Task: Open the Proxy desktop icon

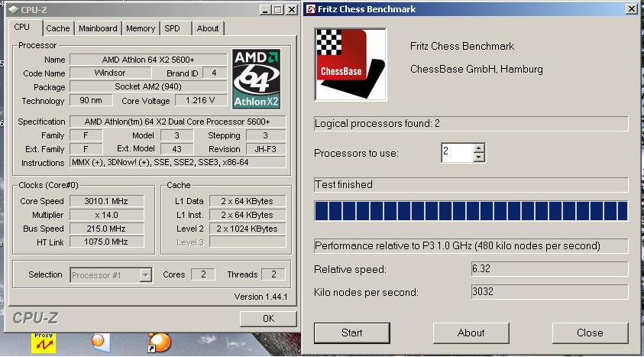Action: coord(44,343)
